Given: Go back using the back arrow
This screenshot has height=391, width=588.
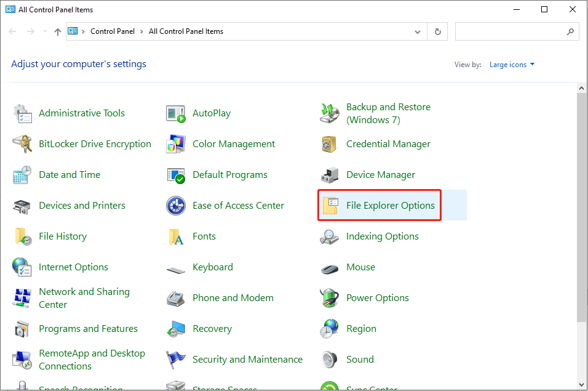Looking at the screenshot, I should [12, 31].
